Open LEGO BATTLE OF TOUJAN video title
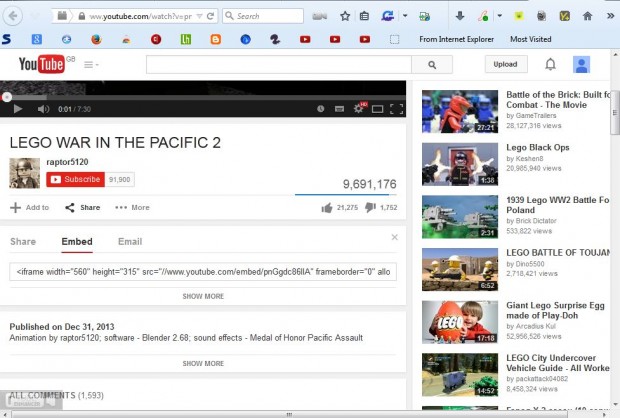This screenshot has height=418, width=620. pos(558,253)
